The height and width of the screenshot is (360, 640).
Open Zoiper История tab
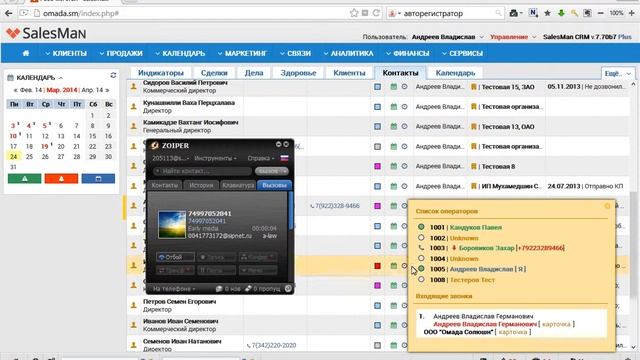coord(201,185)
